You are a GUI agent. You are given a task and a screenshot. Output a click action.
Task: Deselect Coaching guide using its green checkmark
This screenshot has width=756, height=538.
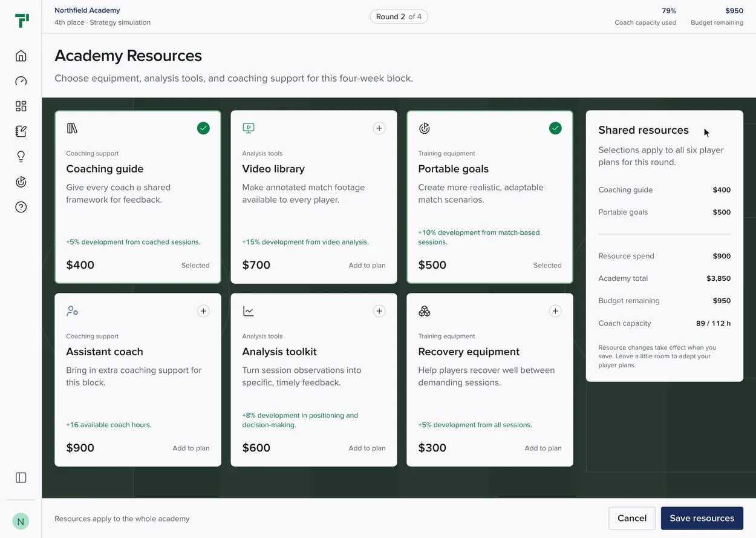(203, 128)
